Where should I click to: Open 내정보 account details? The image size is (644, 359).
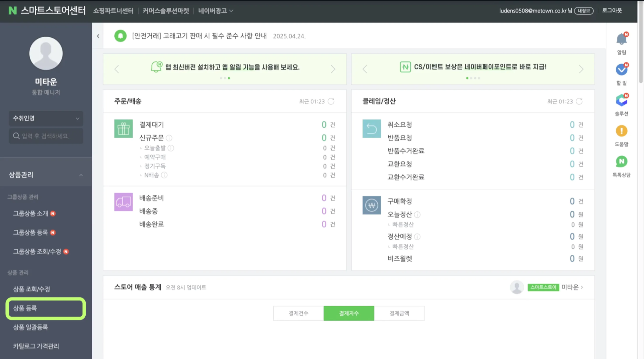584,11
